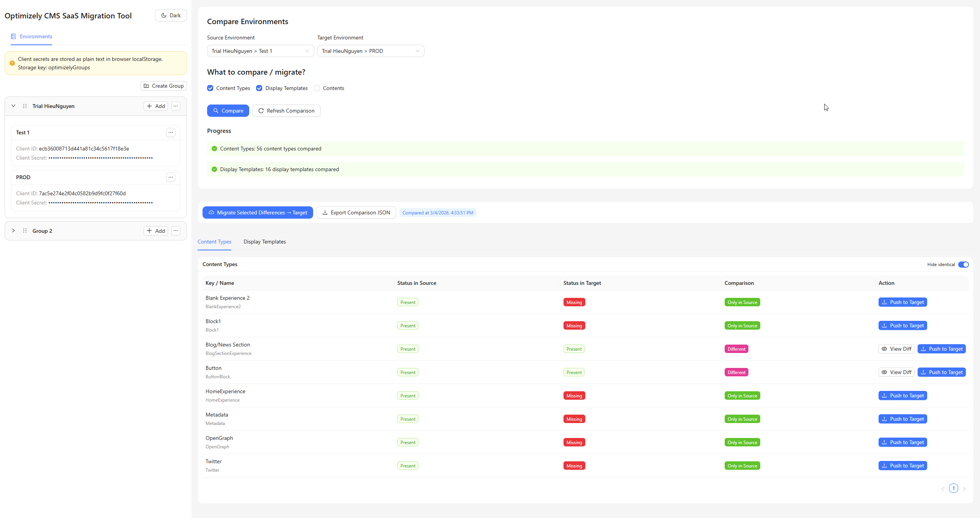Click Migrate Selected Differences to Target

click(258, 212)
